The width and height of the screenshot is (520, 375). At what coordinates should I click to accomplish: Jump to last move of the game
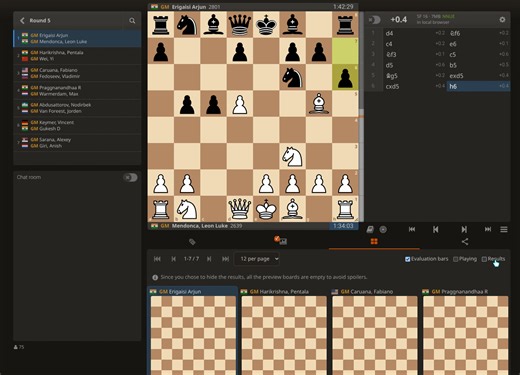coord(488,229)
